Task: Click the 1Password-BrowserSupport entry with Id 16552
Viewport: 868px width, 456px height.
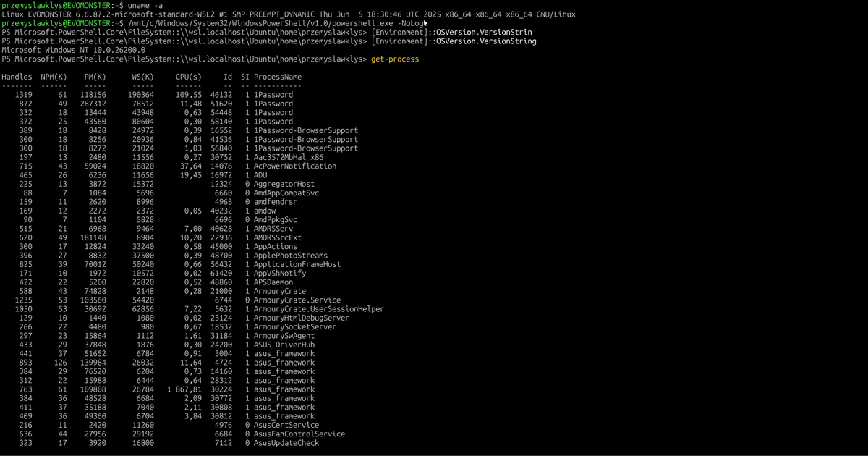Action: click(x=306, y=130)
